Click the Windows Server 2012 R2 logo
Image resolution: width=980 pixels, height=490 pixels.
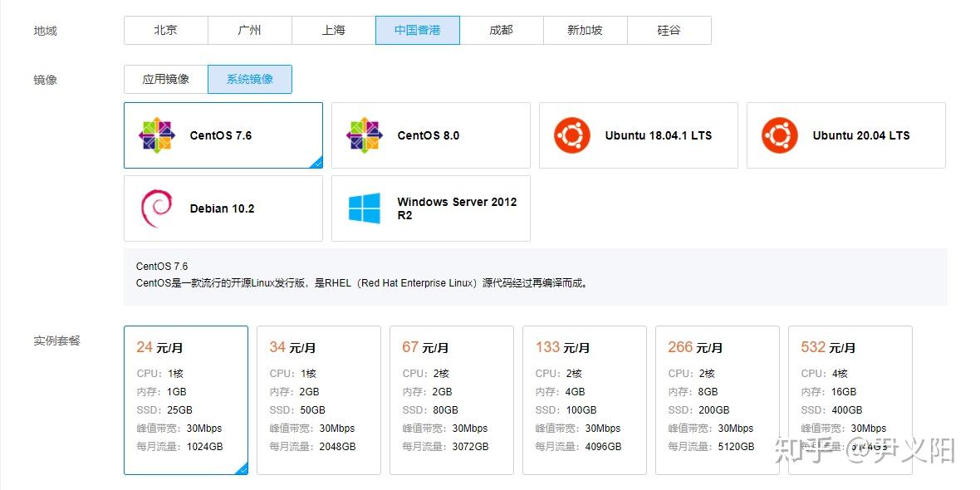pos(365,208)
